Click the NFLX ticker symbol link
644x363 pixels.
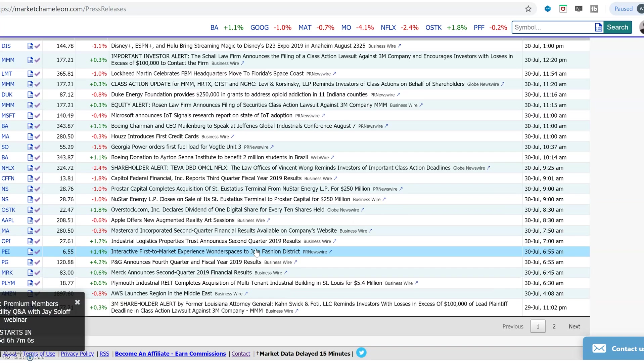[x=8, y=168]
